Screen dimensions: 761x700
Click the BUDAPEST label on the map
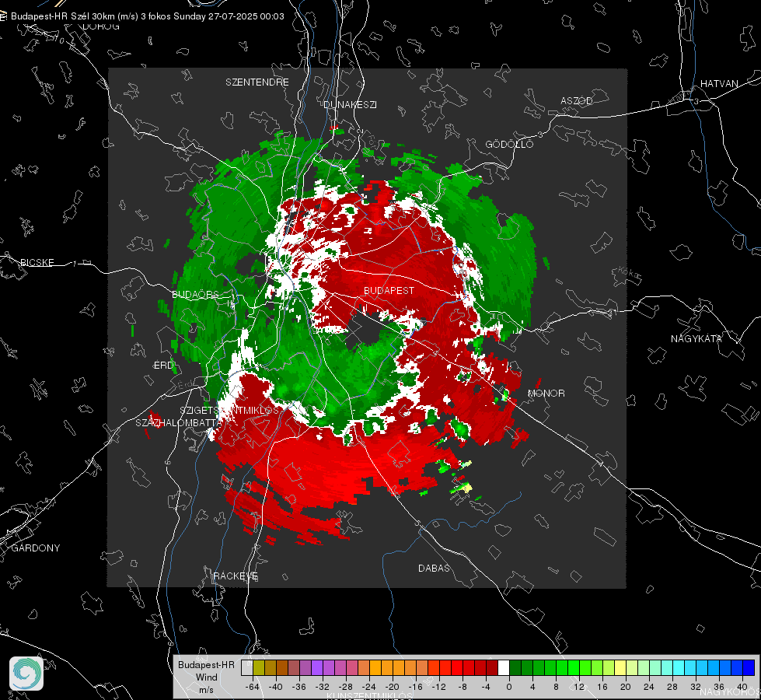(389, 290)
